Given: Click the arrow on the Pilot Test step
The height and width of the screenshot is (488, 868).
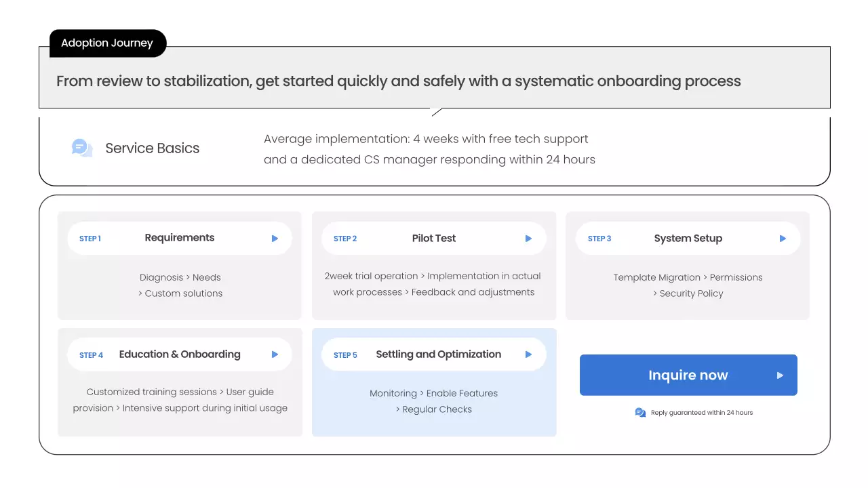Looking at the screenshot, I should point(529,239).
